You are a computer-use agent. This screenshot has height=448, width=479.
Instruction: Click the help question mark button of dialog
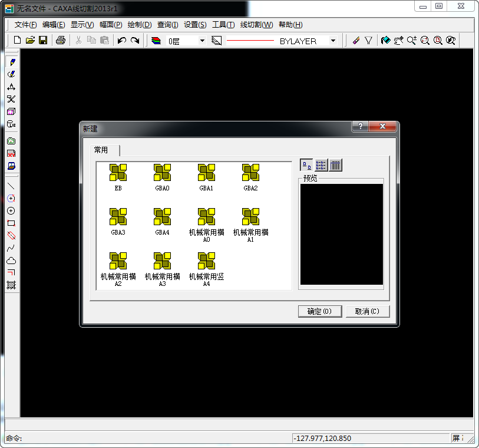point(361,126)
